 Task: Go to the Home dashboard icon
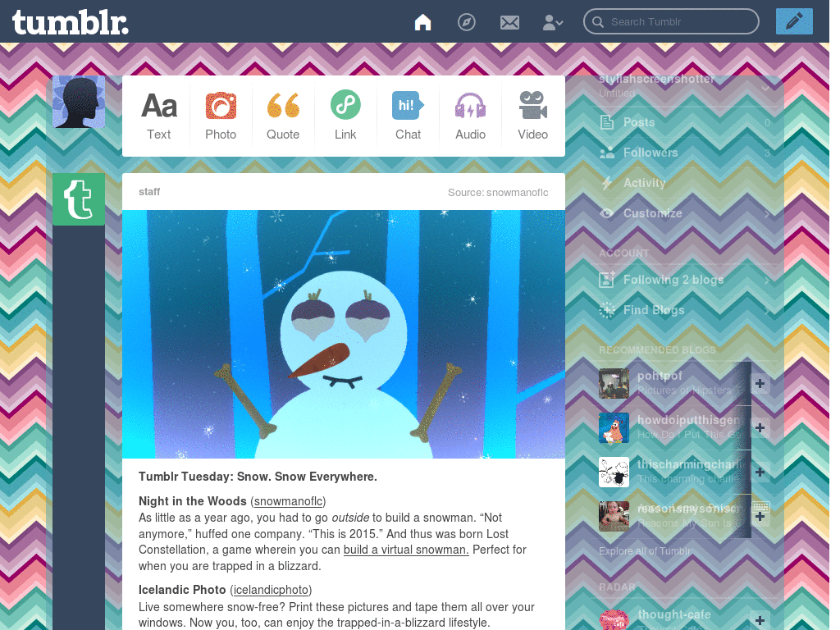tap(422, 22)
